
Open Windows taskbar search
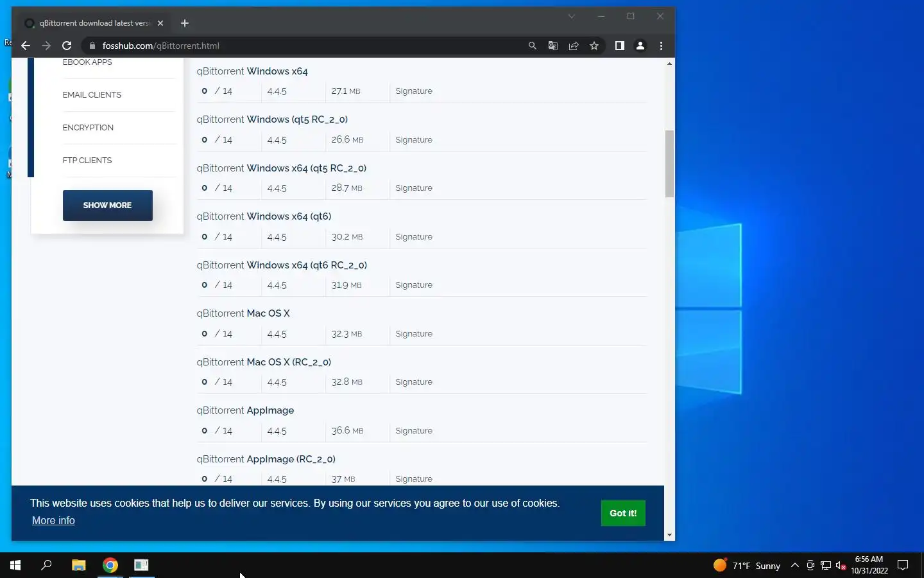pos(46,565)
